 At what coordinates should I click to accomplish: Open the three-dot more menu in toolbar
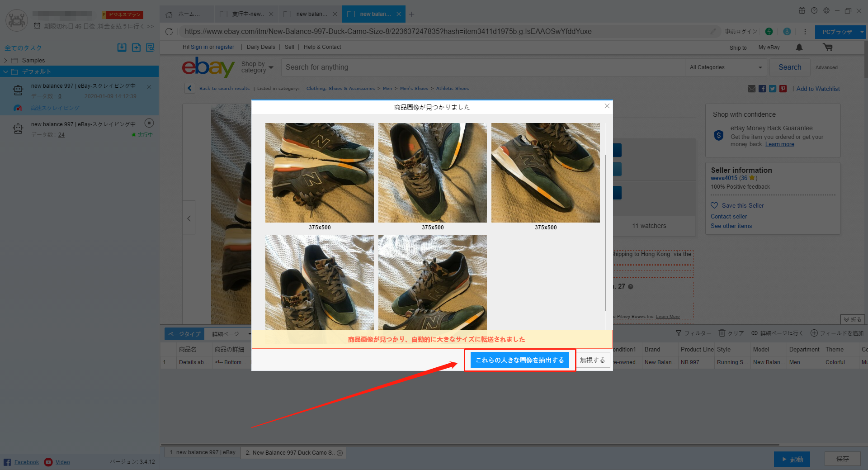(805, 32)
